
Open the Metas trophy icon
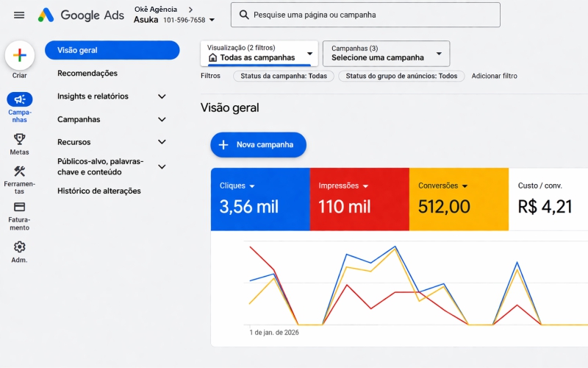20,139
